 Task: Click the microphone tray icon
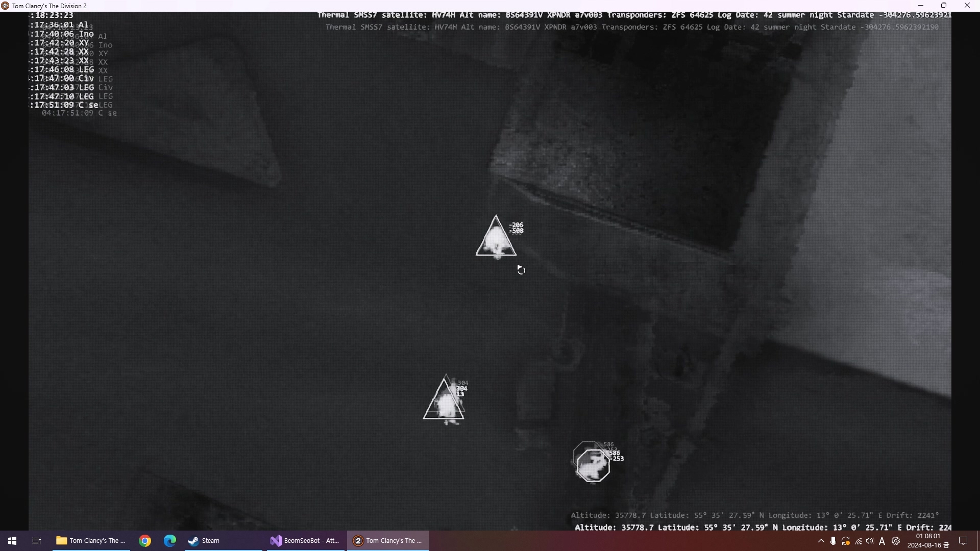click(x=833, y=541)
